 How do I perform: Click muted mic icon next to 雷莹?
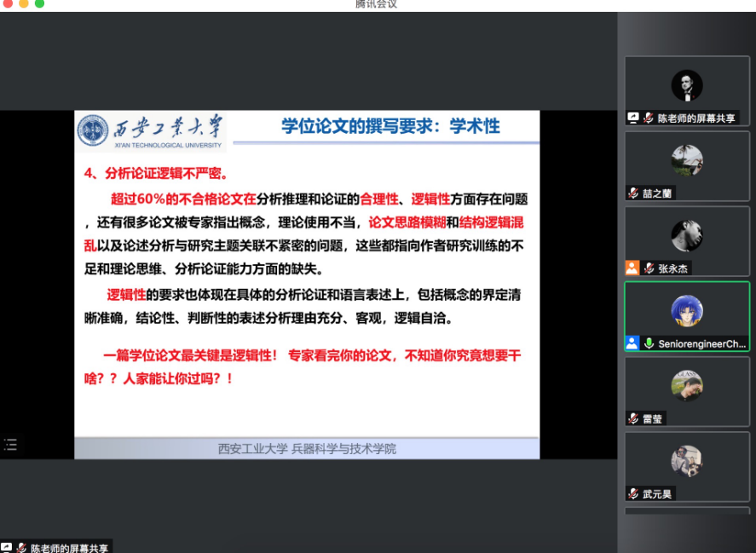tap(633, 418)
